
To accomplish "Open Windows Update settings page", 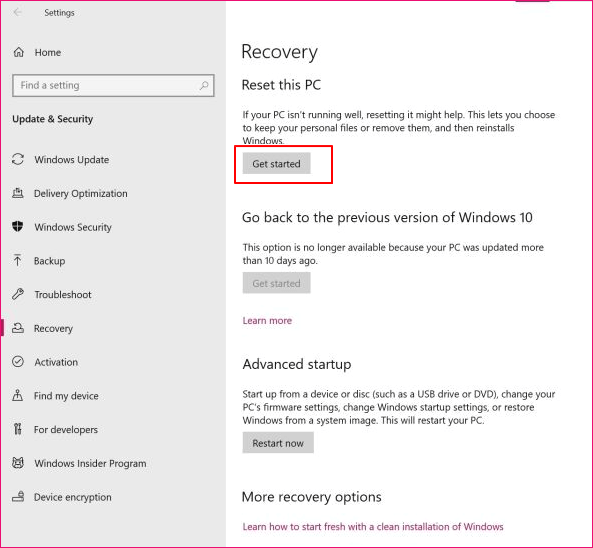I will click(x=71, y=160).
